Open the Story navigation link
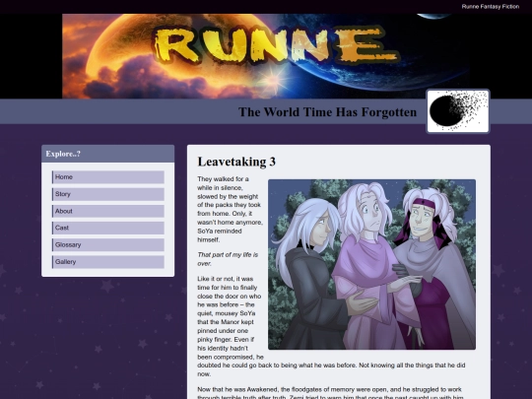532x399 pixels. coord(108,194)
